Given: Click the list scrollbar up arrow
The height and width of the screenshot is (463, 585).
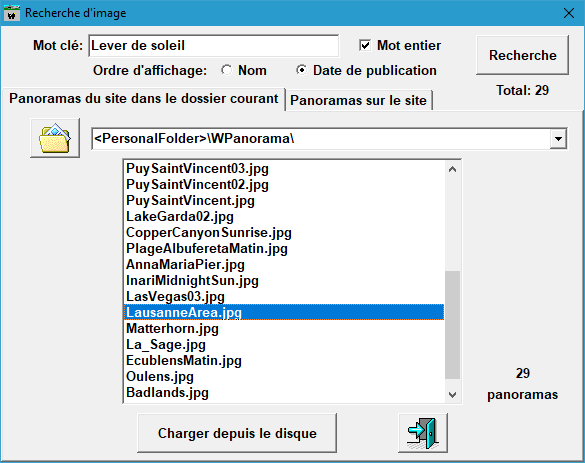Looking at the screenshot, I should [453, 169].
